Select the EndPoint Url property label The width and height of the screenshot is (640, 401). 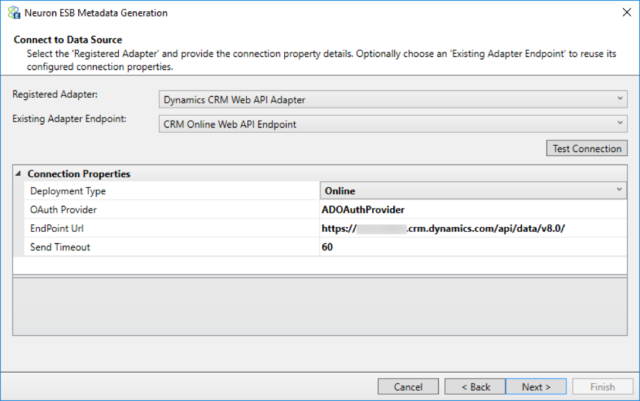click(x=57, y=228)
